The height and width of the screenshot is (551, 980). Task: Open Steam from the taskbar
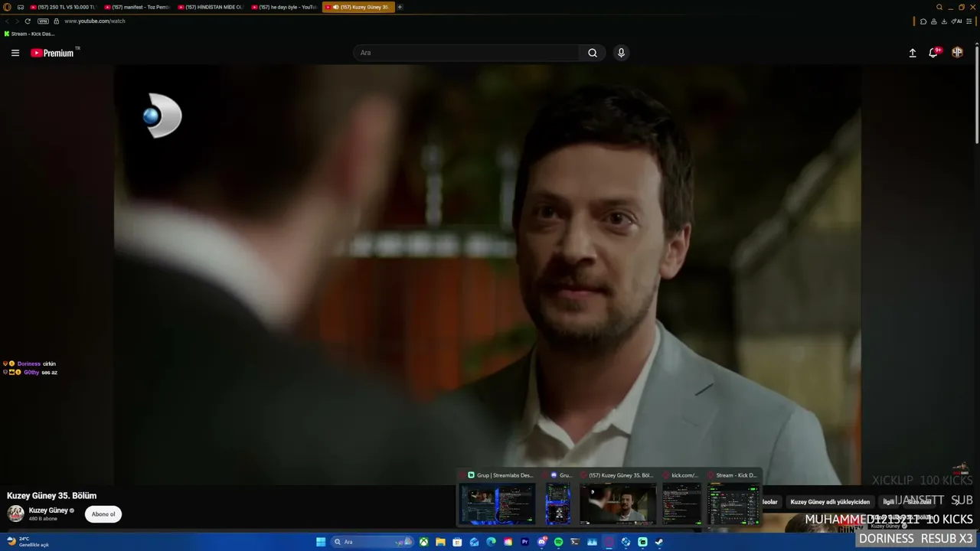pos(659,542)
